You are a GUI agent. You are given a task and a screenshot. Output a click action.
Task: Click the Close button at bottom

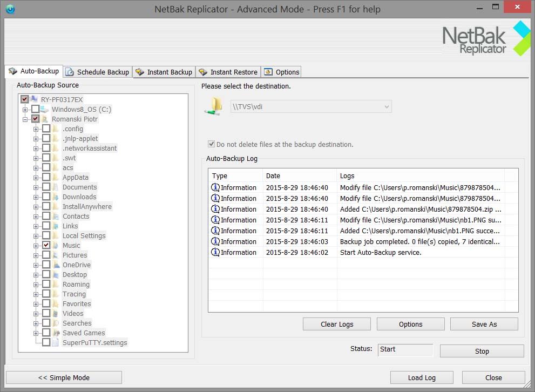pos(493,377)
